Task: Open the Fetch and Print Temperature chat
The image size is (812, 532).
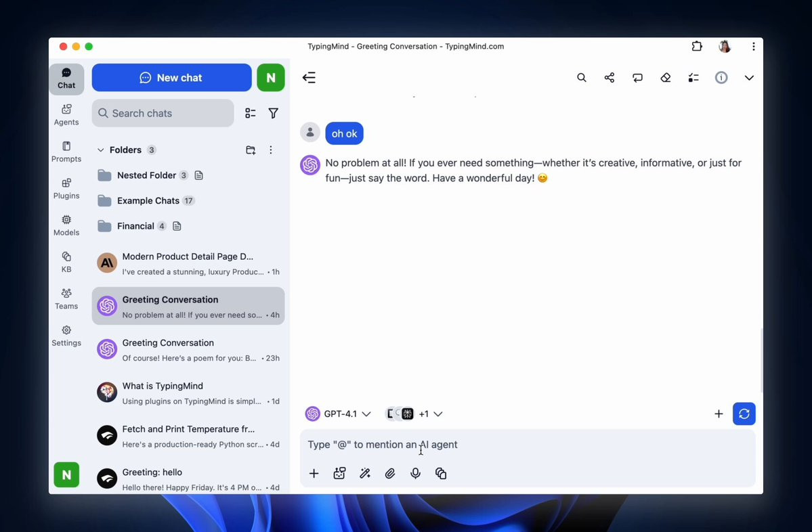Action: [188, 436]
